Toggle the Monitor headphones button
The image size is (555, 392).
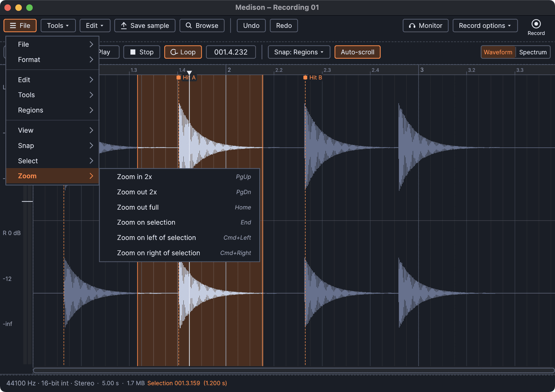[425, 26]
